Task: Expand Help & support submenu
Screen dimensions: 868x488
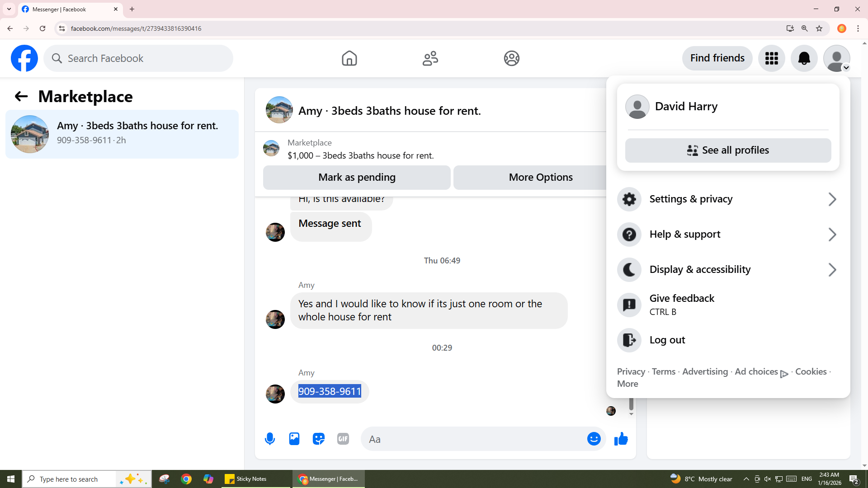Action: coord(728,235)
